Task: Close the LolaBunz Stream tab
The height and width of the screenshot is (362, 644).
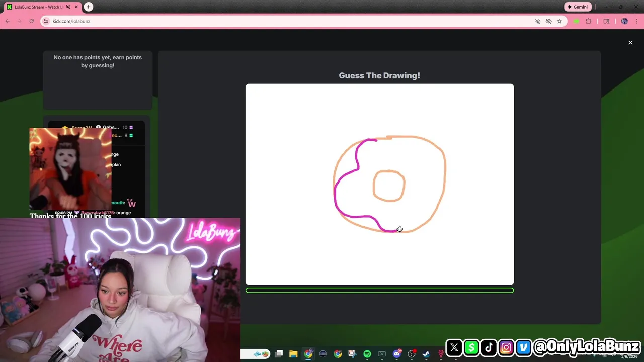Action: (x=76, y=7)
